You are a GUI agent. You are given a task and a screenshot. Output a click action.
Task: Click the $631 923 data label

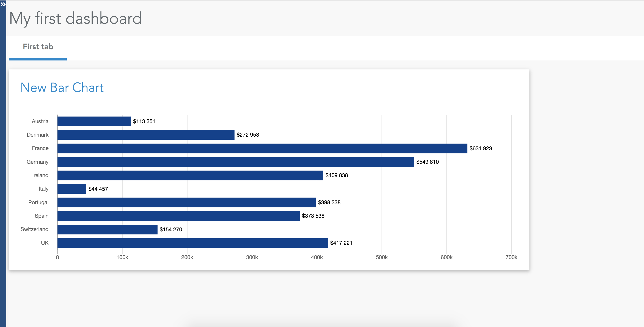(481, 148)
